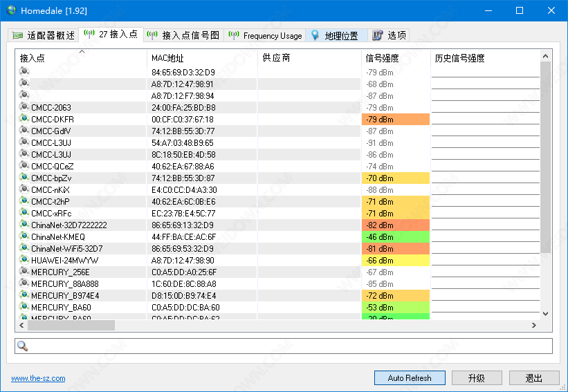
Task: Click the -82 dBm signal strength cell
Action: [396, 225]
